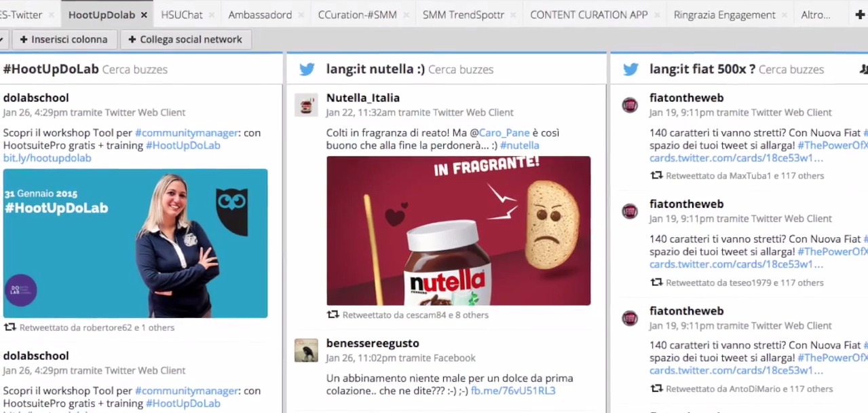Expand the Altro... tabs overflow
This screenshot has width=868, height=413.
point(816,15)
